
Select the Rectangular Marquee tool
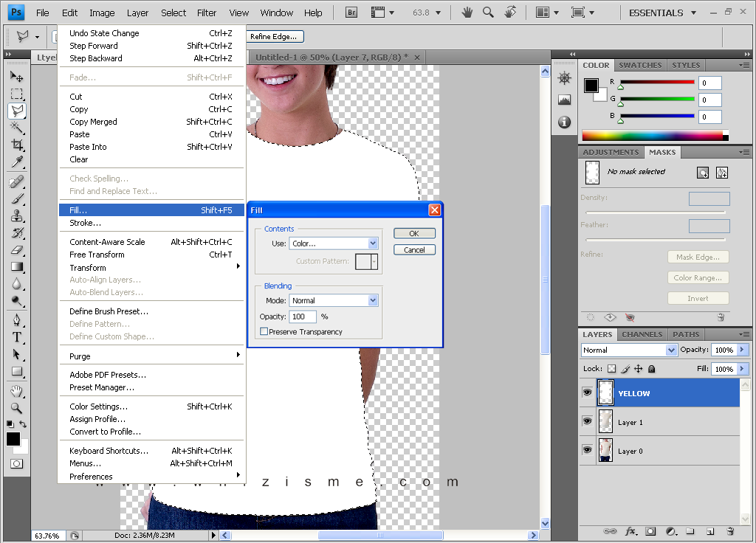[x=17, y=94]
